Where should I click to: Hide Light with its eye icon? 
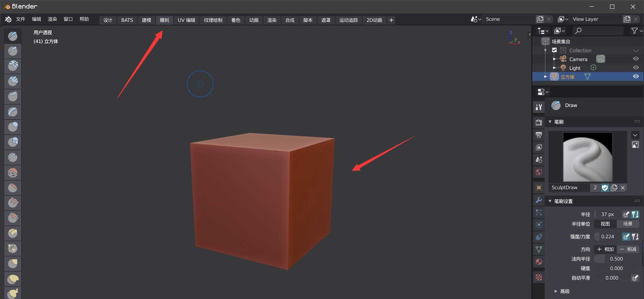[x=636, y=67]
